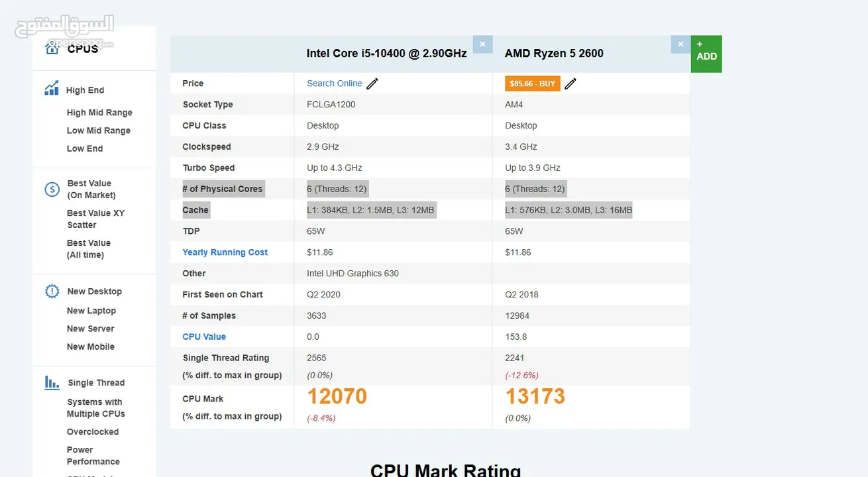Open the New Laptop list
The height and width of the screenshot is (477, 868).
[91, 311]
